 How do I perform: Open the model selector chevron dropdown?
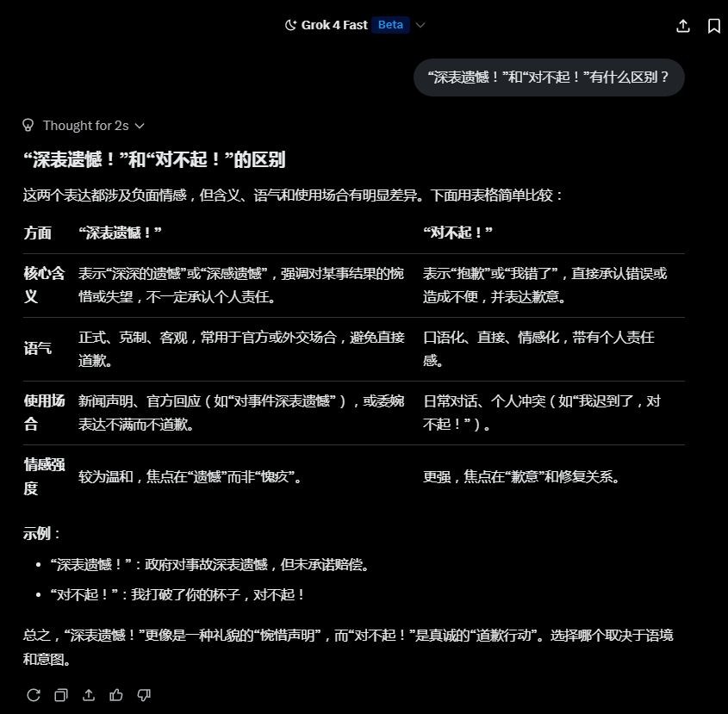pos(420,25)
